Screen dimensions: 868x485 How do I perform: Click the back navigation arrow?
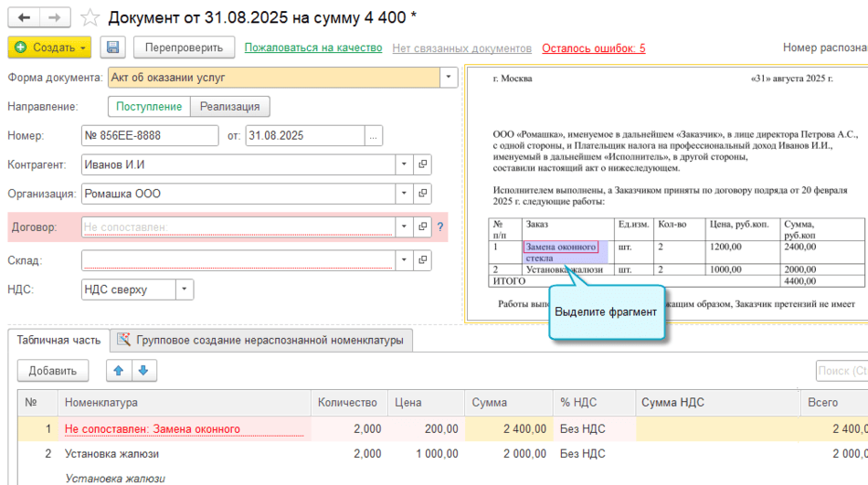point(24,18)
